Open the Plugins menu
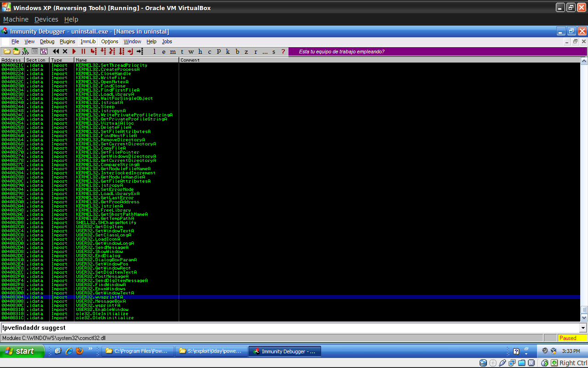The image size is (588, 368). [x=67, y=41]
